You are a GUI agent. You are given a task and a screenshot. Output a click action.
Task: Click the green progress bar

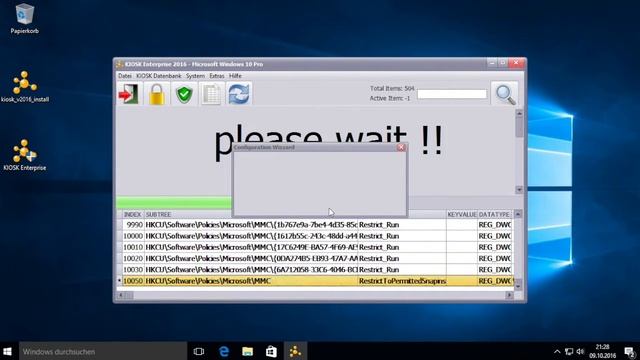pos(174,203)
